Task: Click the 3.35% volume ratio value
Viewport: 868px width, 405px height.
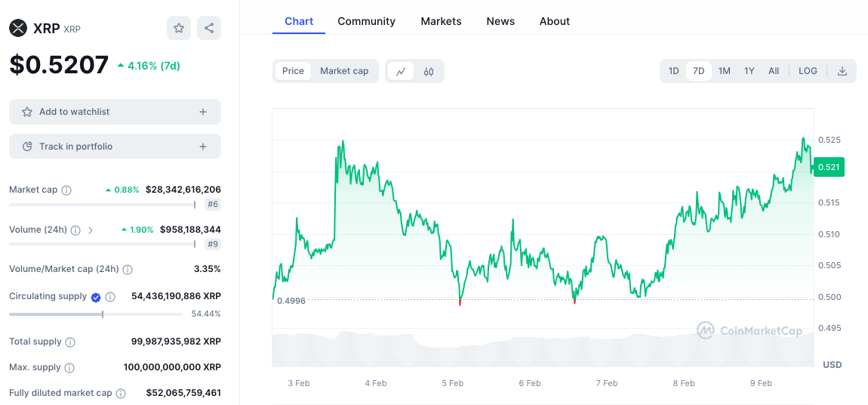Action: click(x=207, y=269)
